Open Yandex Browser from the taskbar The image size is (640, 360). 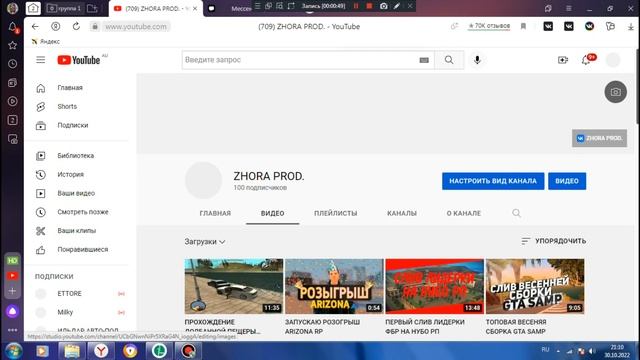[101, 351]
